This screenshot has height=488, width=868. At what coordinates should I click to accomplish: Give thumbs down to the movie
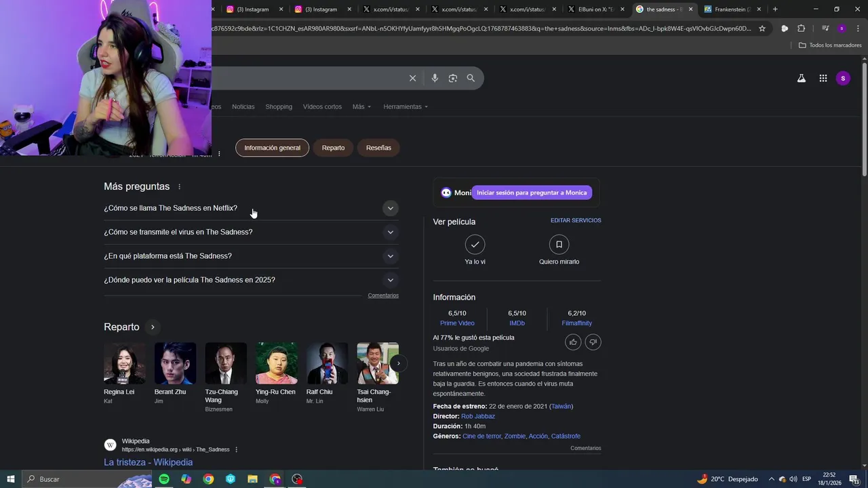(593, 342)
